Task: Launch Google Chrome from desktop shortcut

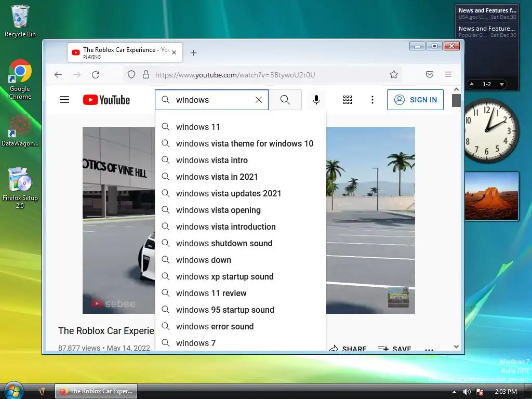Action: pos(20,79)
